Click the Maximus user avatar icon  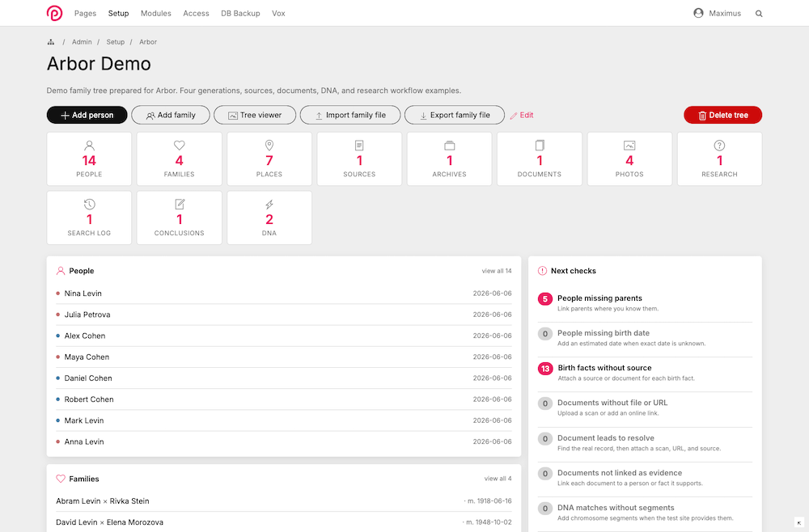click(698, 13)
